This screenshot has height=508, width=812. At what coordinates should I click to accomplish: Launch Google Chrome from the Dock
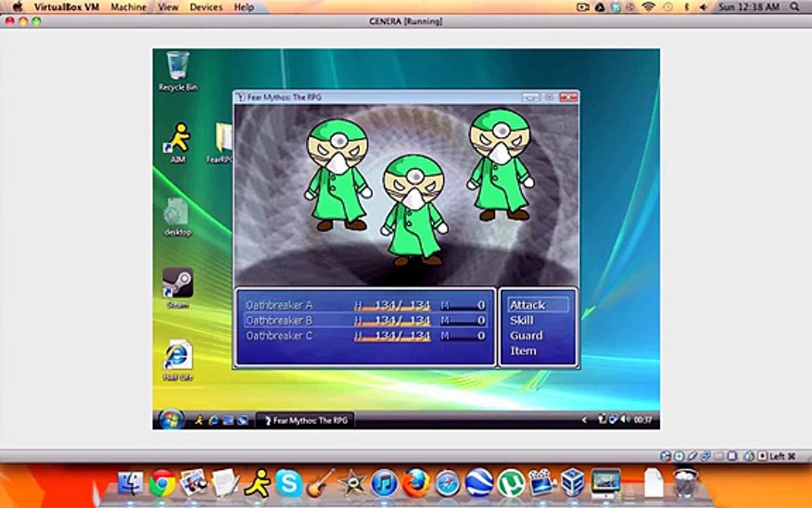pos(162,483)
